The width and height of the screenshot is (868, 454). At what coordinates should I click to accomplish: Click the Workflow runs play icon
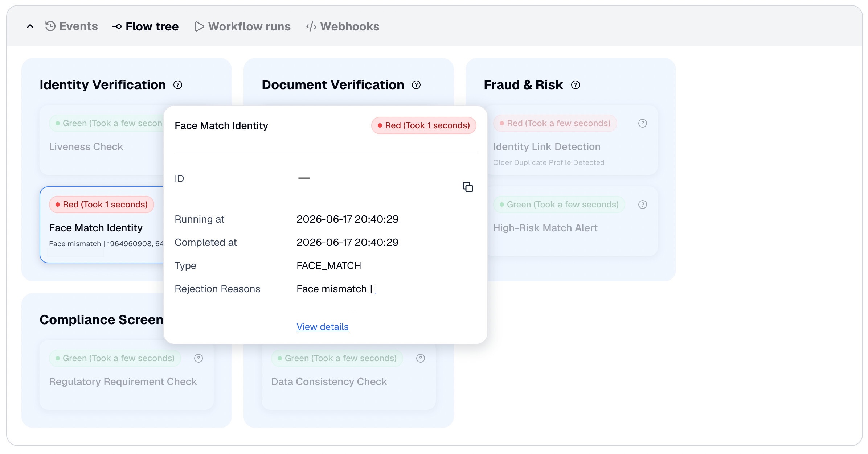tap(199, 26)
